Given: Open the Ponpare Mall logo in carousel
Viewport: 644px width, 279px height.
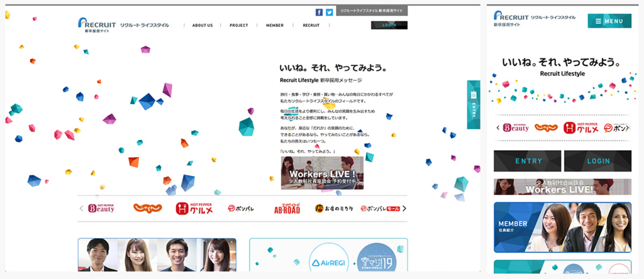Looking at the screenshot, I should pos(380,209).
